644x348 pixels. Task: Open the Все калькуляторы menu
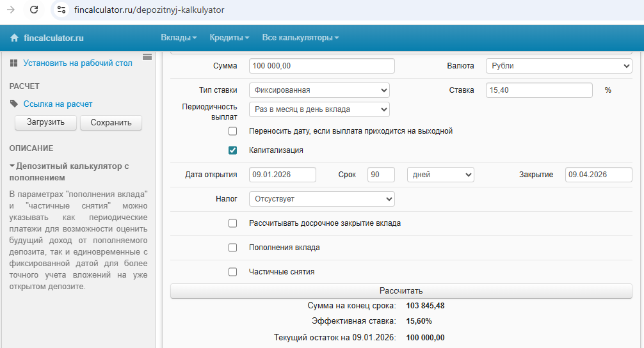[x=300, y=38]
